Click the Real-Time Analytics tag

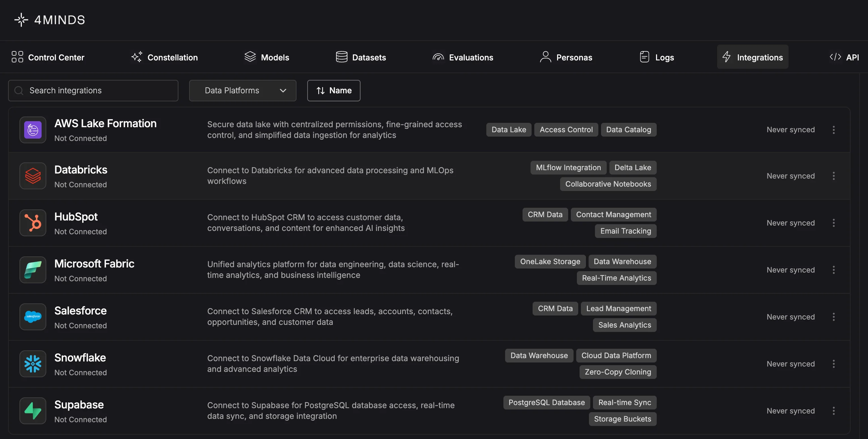click(616, 278)
